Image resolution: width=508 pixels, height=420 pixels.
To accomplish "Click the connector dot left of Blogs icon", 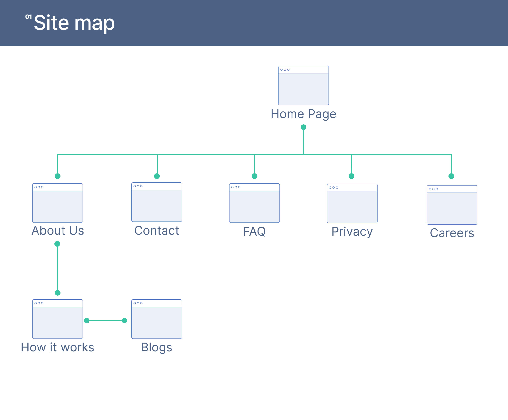I will (x=125, y=321).
